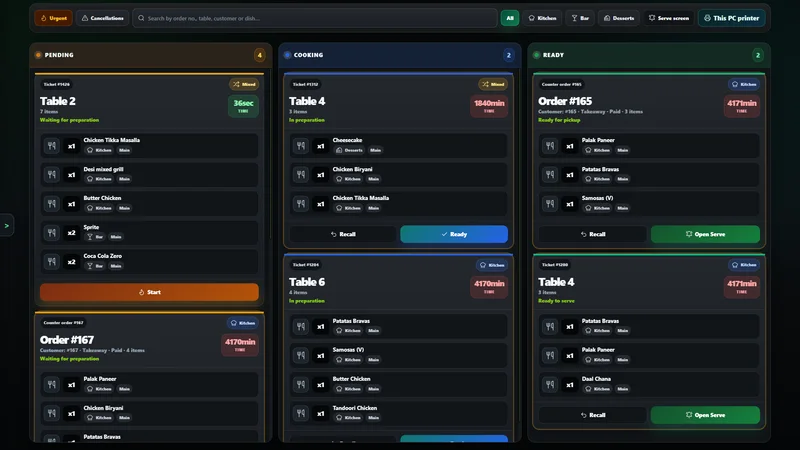
Task: Select Palak Paneer in Order #165
Action: pos(649,146)
